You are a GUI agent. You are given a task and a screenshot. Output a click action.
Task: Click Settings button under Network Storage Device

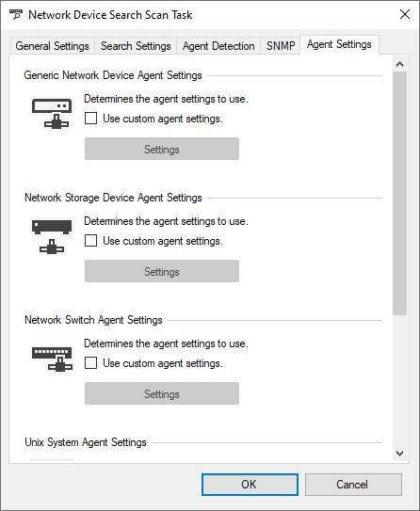(x=162, y=271)
